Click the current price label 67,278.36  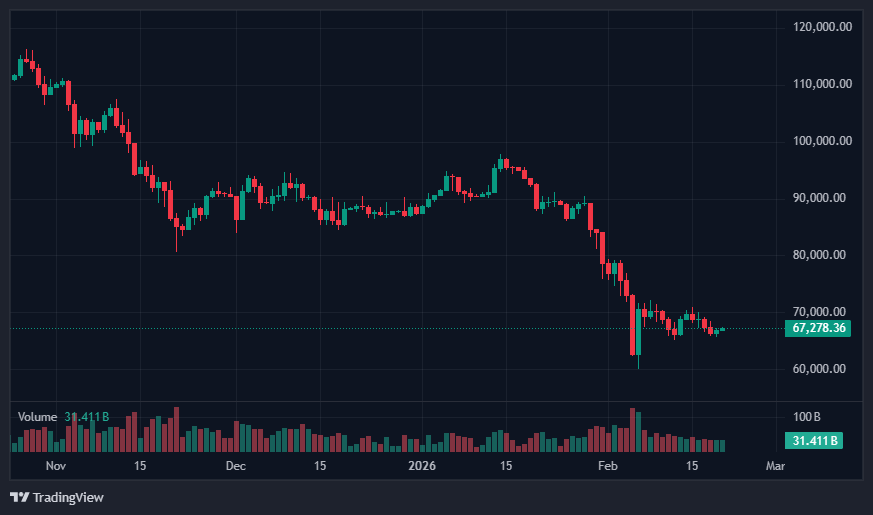click(819, 328)
